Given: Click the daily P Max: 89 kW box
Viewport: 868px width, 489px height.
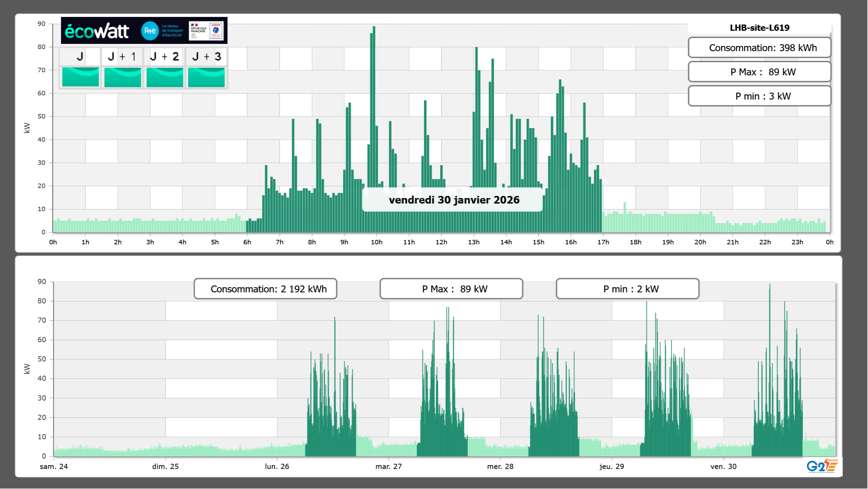Looking at the screenshot, I should pyautogui.click(x=759, y=72).
